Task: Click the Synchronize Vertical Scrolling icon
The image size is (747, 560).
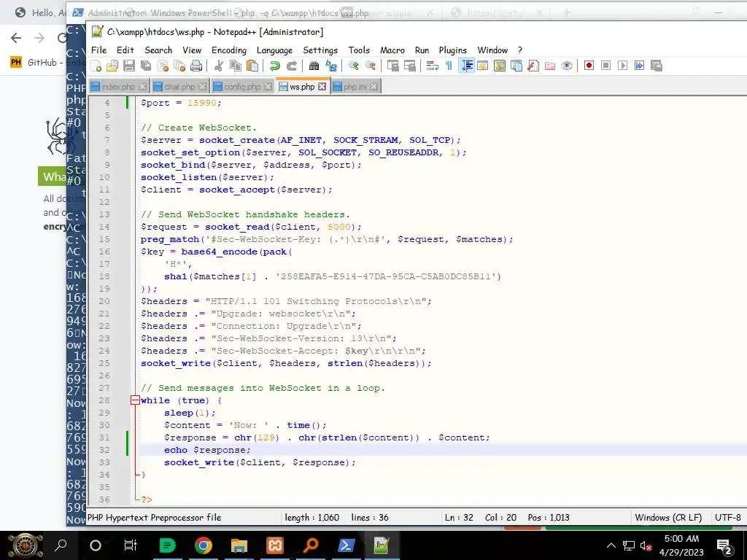Action: [x=392, y=66]
